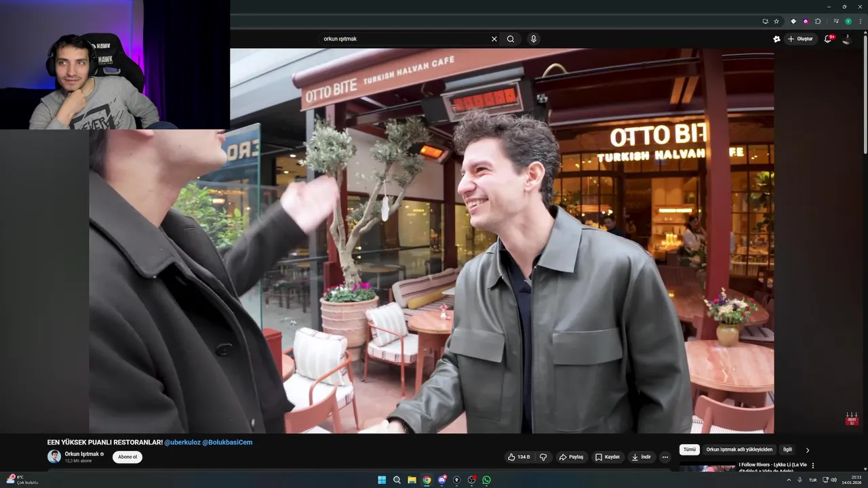Open the Windows Start menu

(382, 480)
